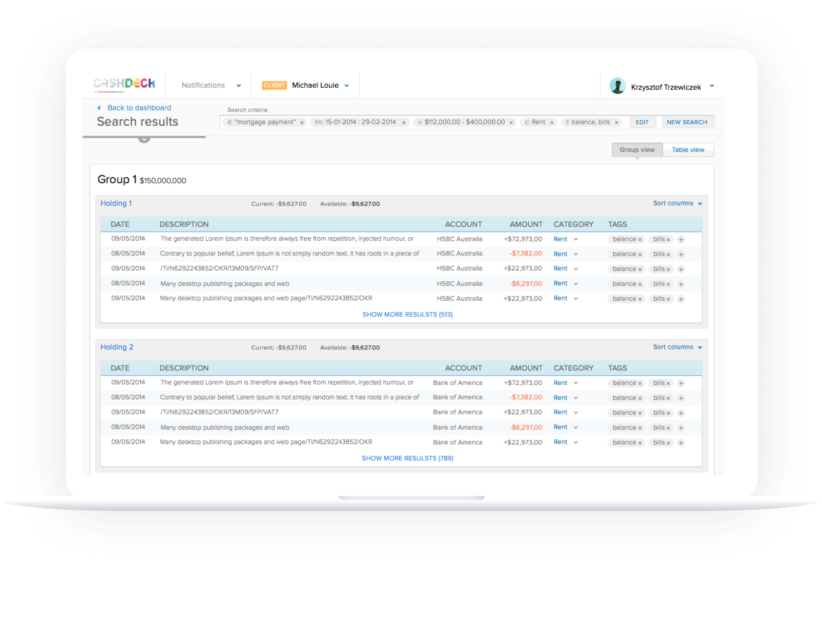Expand the Sort columns dropdown for Holding 1
The image size is (822, 644).
tap(677, 203)
